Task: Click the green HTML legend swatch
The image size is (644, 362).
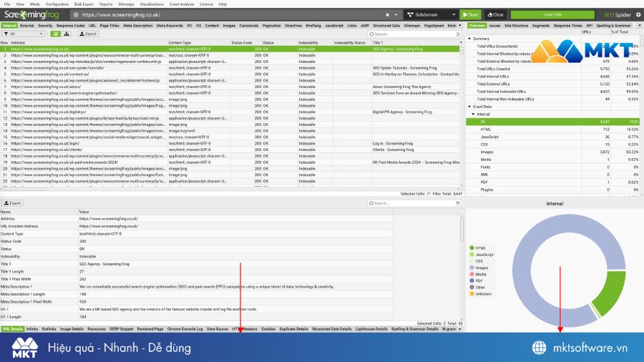Action: [x=472, y=248]
